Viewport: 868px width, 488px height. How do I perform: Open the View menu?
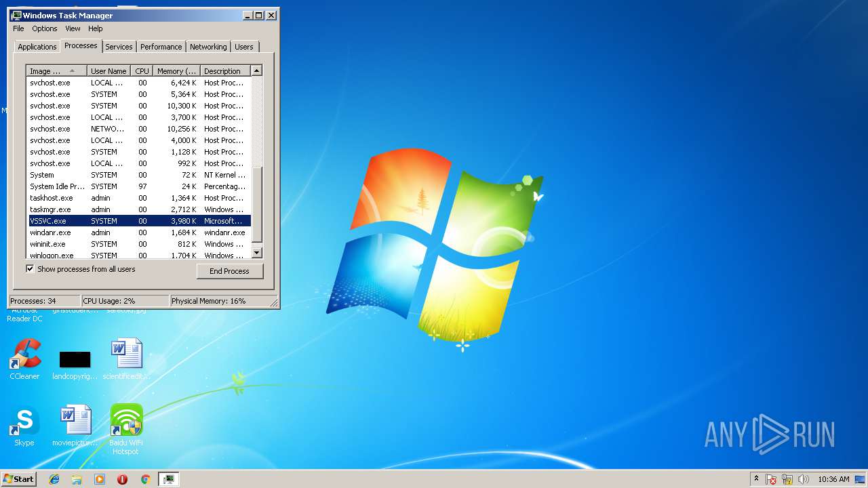coord(73,28)
